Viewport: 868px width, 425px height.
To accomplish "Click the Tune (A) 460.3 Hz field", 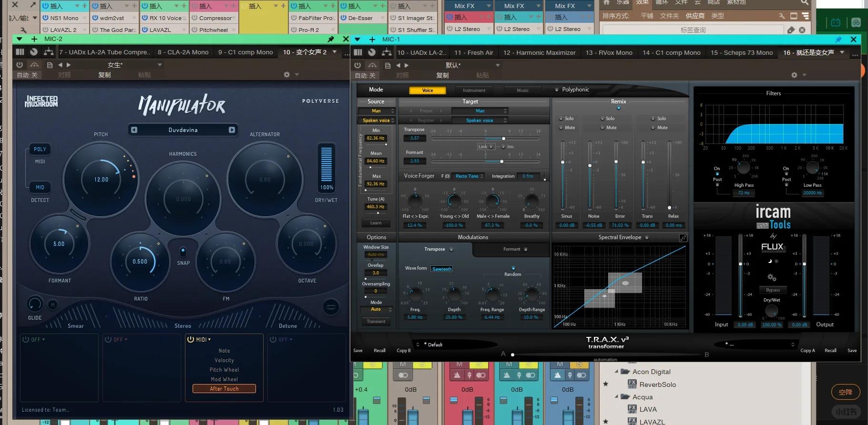I will (376, 207).
